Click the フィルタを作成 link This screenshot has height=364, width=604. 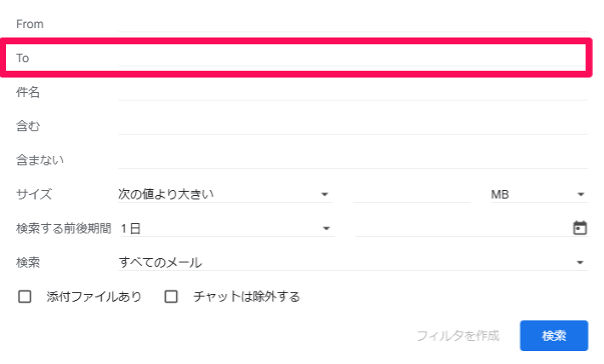[458, 336]
